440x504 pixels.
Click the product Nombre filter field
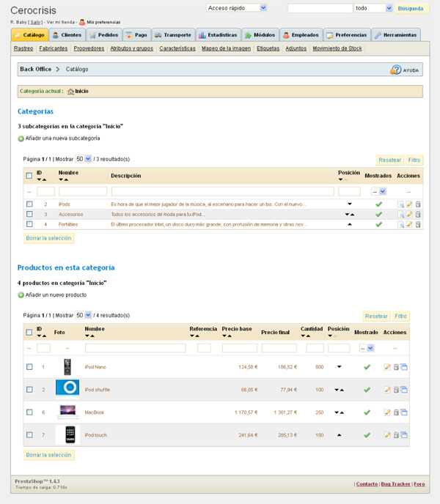tap(135, 348)
